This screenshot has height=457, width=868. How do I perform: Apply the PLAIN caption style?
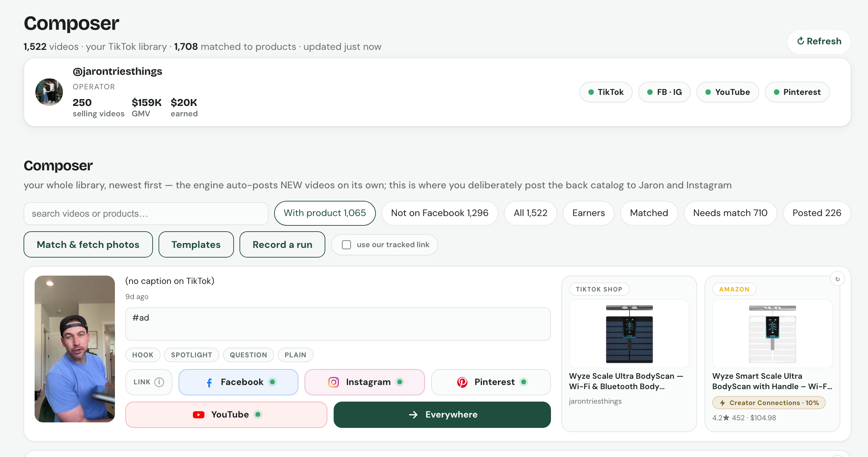point(295,355)
